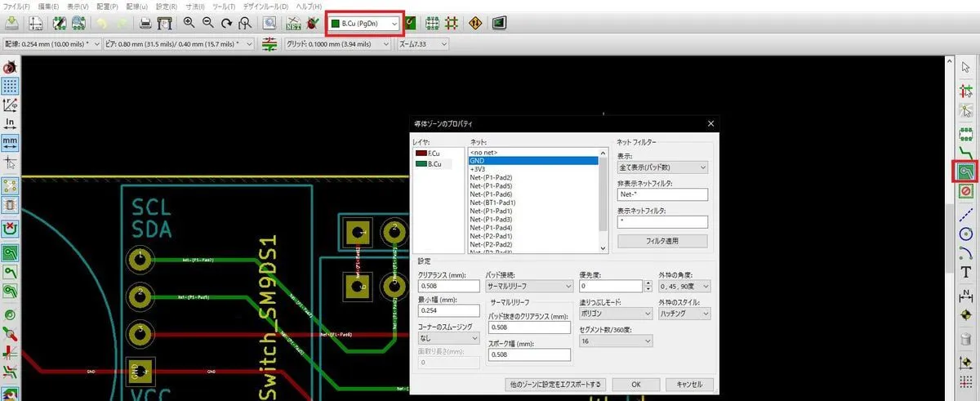Select the Add keepout area tool

(x=966, y=192)
